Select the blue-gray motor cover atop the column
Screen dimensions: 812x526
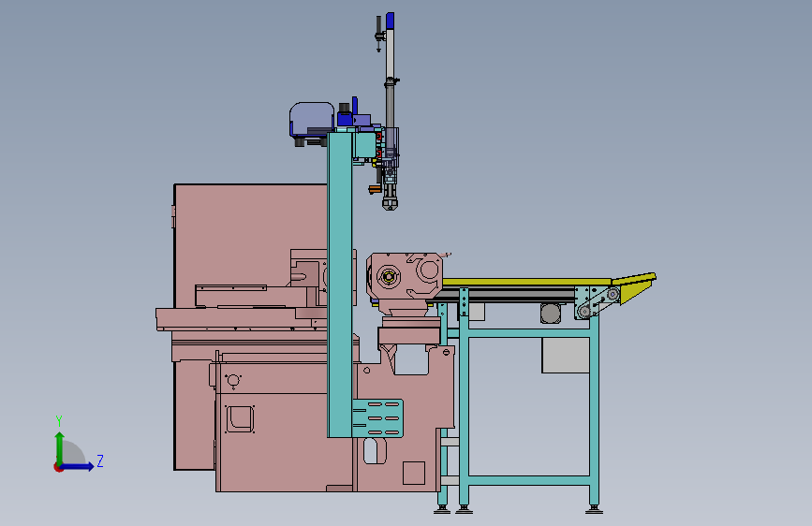coord(311,120)
